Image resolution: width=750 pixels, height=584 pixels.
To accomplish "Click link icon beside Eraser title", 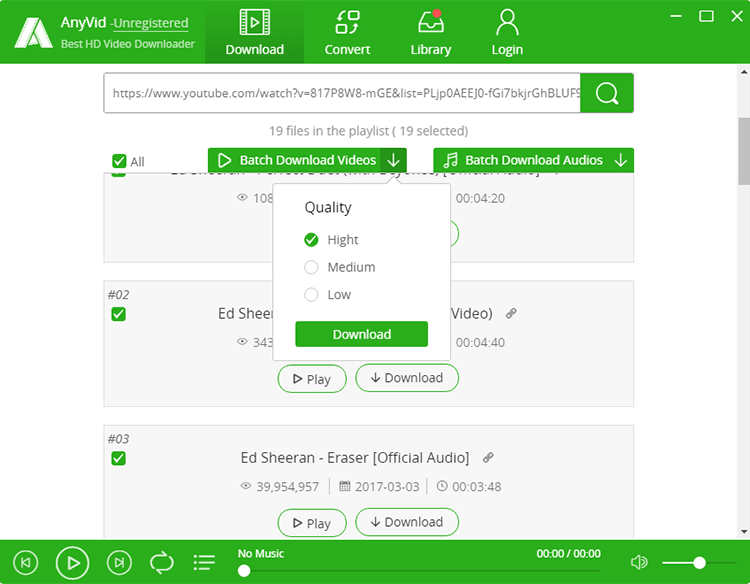I will tap(488, 458).
